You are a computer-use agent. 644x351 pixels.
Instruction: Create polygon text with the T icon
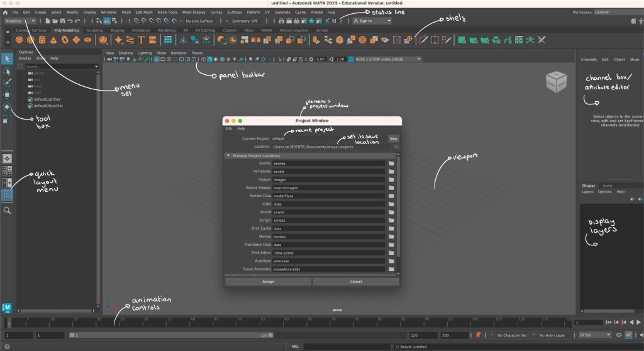click(x=142, y=40)
